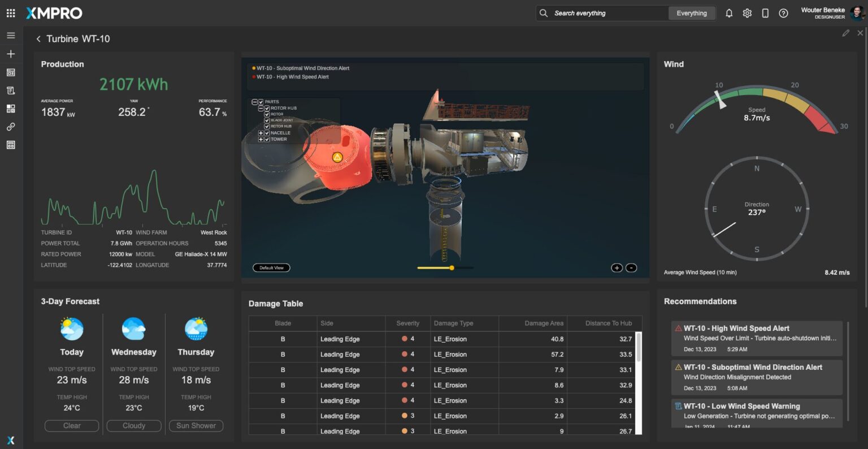Click the warning marker on the rotor hub
This screenshot has width=868, height=449.
coord(337,157)
